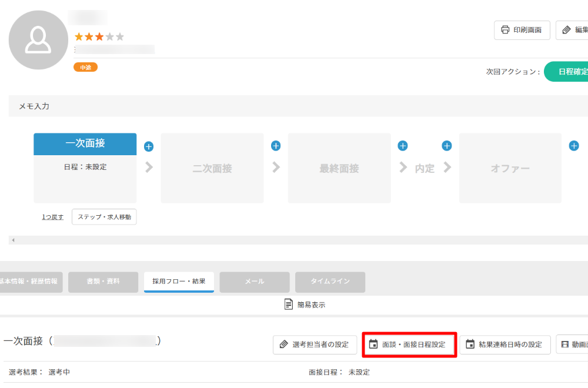
Task: Switch to the 書類・資料 tab
Action: pos(103,282)
